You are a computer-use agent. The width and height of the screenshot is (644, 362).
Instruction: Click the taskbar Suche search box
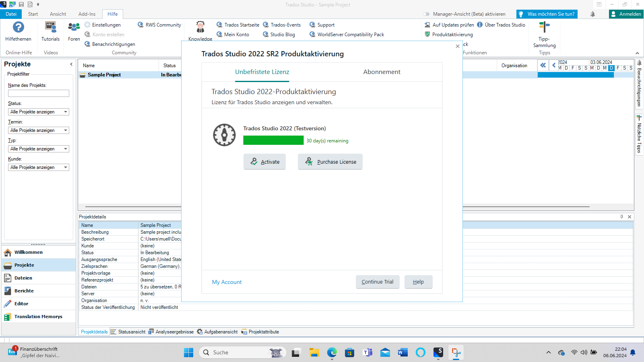(x=242, y=352)
